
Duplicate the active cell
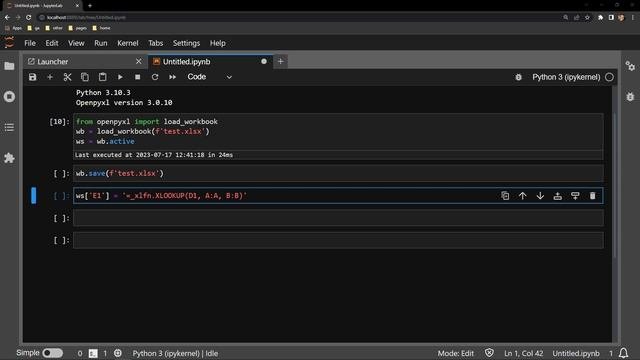click(x=505, y=196)
